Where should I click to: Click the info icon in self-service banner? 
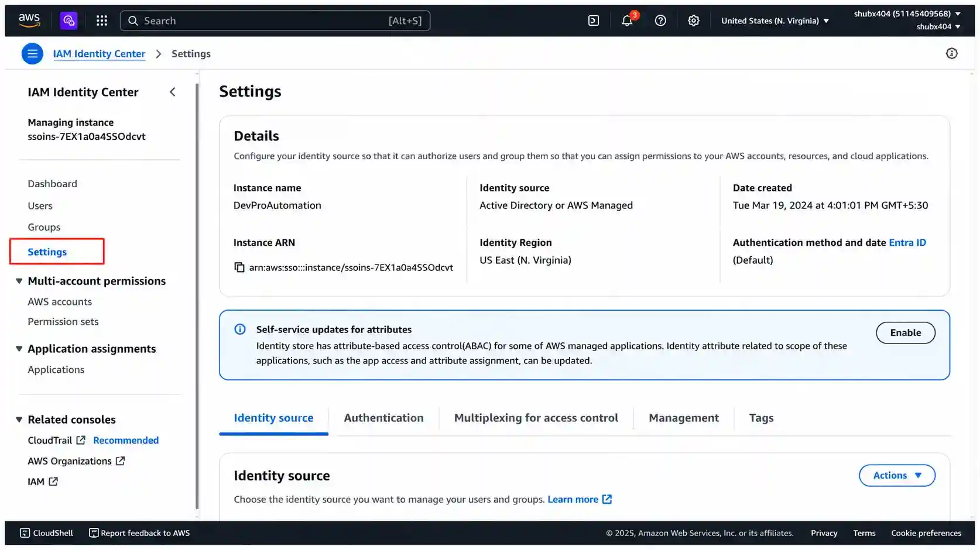click(x=240, y=329)
